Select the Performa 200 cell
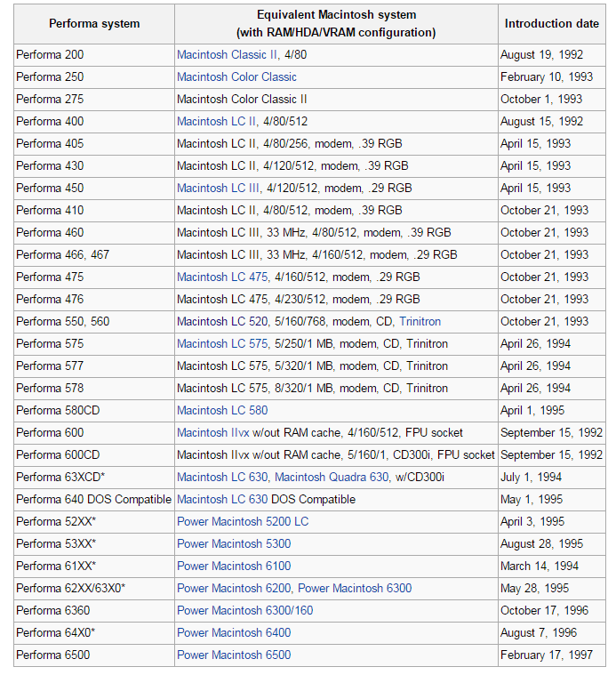The height and width of the screenshot is (675, 616). point(94,54)
